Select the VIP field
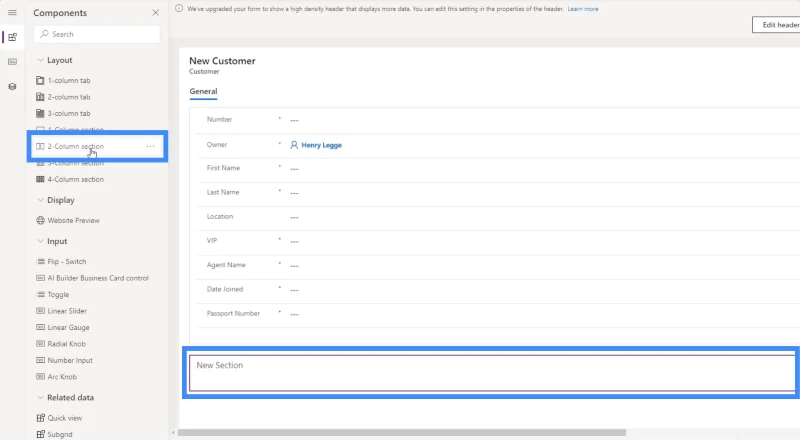The width and height of the screenshot is (800, 440). (498, 241)
